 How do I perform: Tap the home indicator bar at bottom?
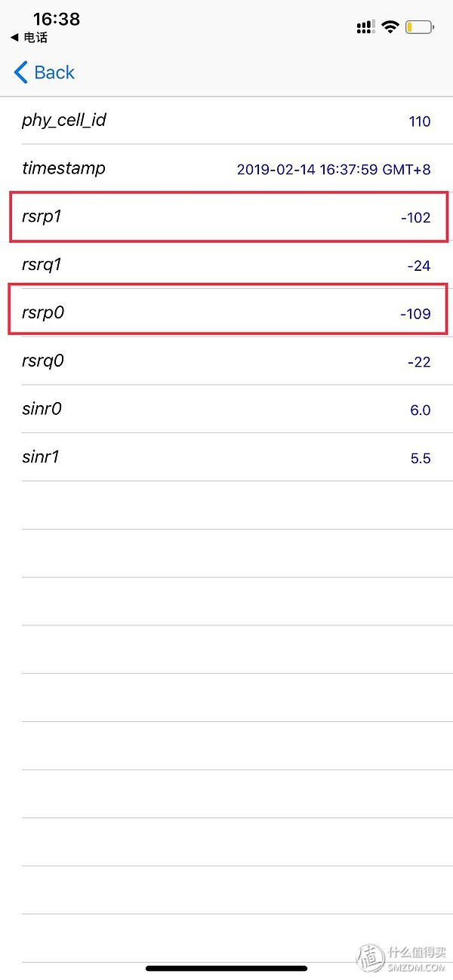(226, 969)
